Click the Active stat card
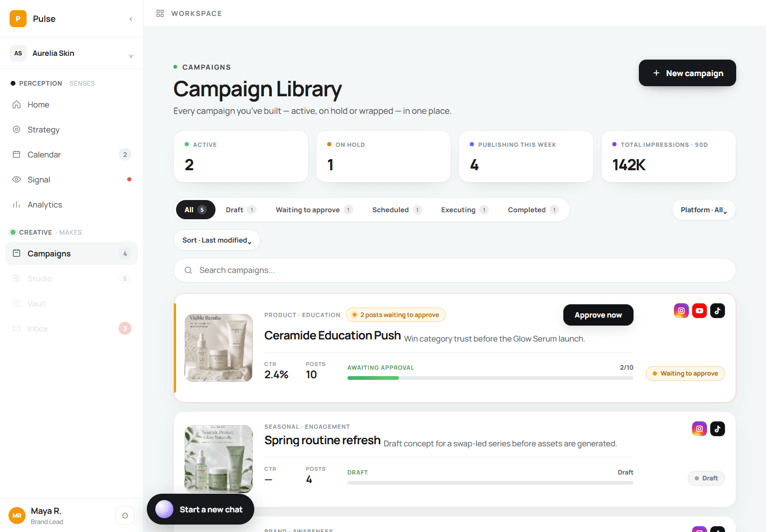Viewport: 766px width, 532px height. (241, 156)
